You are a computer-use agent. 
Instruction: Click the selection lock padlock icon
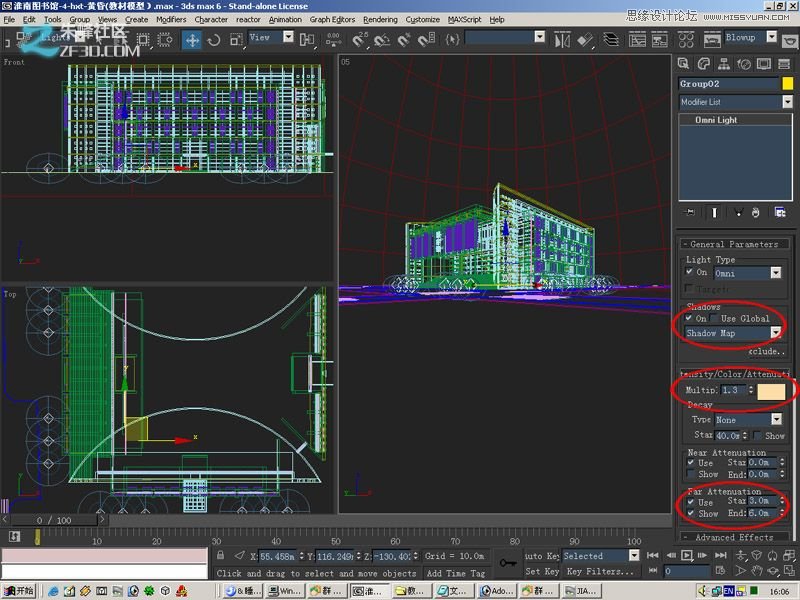coord(220,555)
